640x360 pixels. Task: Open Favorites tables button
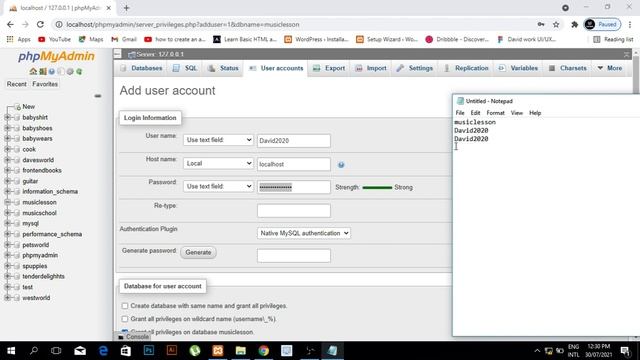point(45,84)
